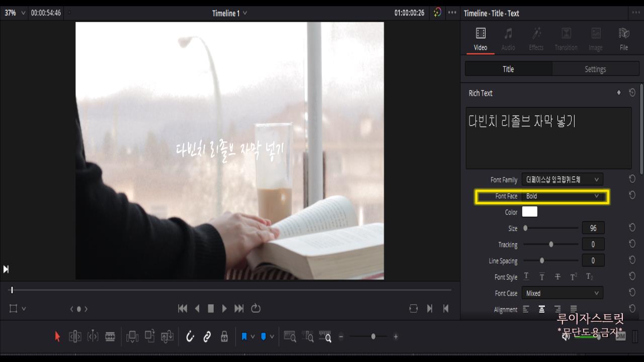Toggle underline font style
The image size is (644, 362).
point(526,277)
